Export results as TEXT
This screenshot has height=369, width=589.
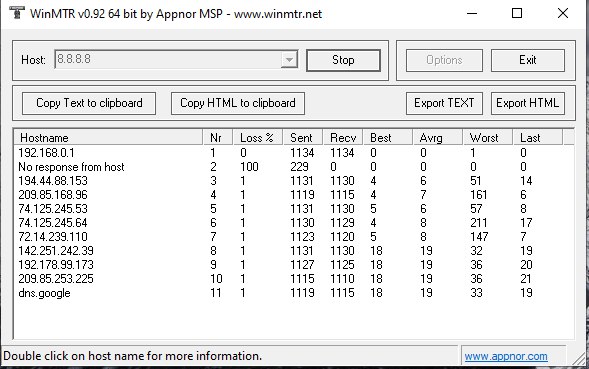point(444,103)
